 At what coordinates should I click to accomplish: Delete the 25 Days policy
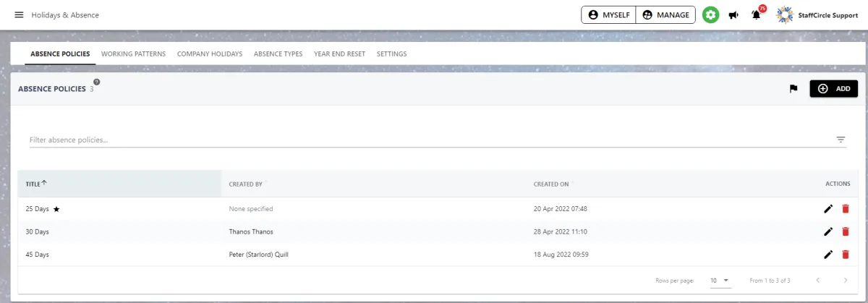pos(845,209)
